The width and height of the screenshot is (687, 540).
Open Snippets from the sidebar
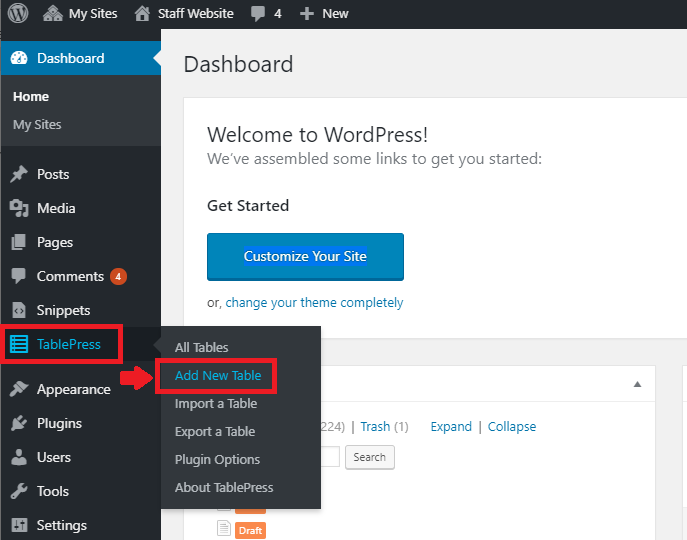coord(63,310)
